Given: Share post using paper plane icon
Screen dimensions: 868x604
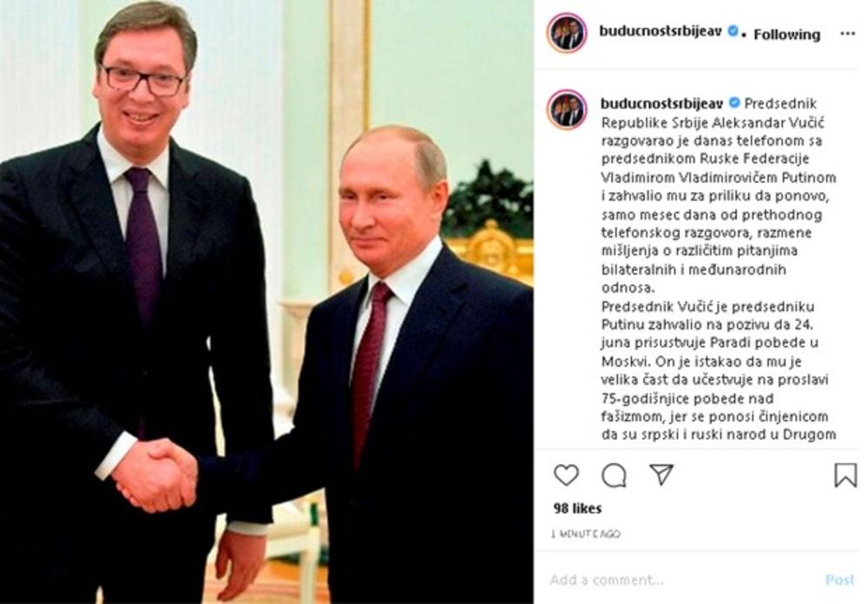Looking at the screenshot, I should tap(661, 475).
